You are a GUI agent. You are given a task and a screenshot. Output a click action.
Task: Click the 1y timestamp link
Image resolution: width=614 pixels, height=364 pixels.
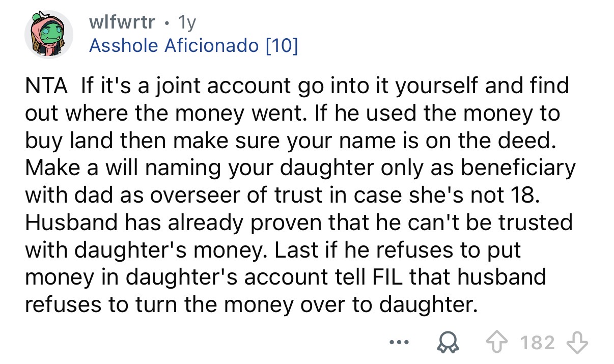187,22
